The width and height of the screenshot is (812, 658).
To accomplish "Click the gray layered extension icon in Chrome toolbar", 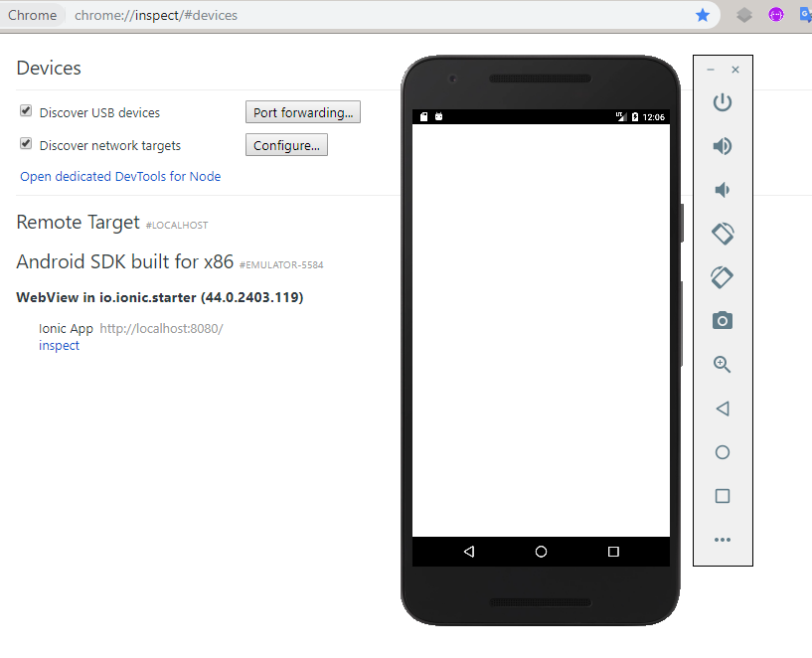I will [x=744, y=15].
